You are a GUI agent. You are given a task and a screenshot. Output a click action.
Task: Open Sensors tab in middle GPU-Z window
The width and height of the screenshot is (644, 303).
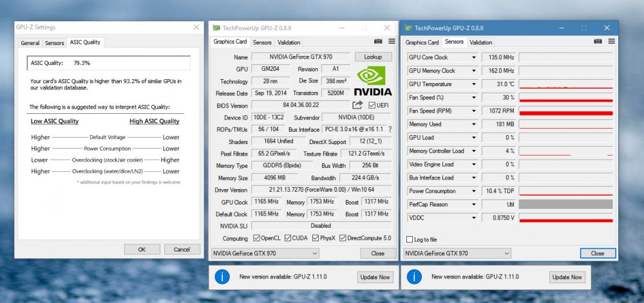[x=262, y=42]
